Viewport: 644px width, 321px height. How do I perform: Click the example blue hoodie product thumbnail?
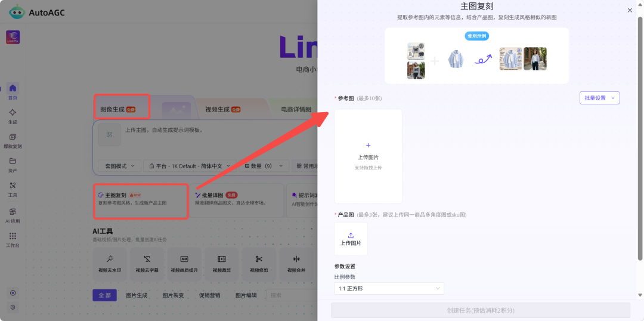[x=456, y=59]
